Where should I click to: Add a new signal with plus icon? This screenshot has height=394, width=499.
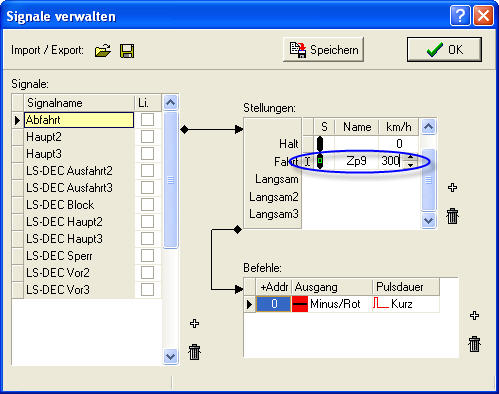(194, 323)
